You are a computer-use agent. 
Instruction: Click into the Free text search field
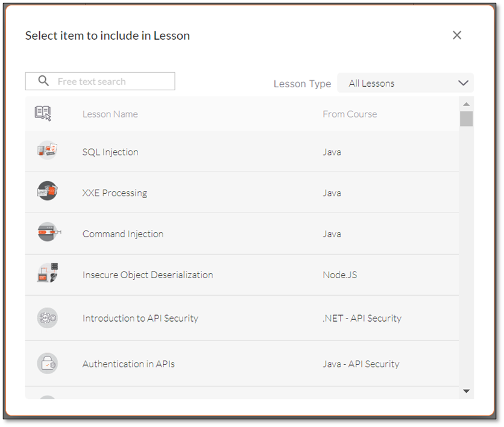(100, 81)
